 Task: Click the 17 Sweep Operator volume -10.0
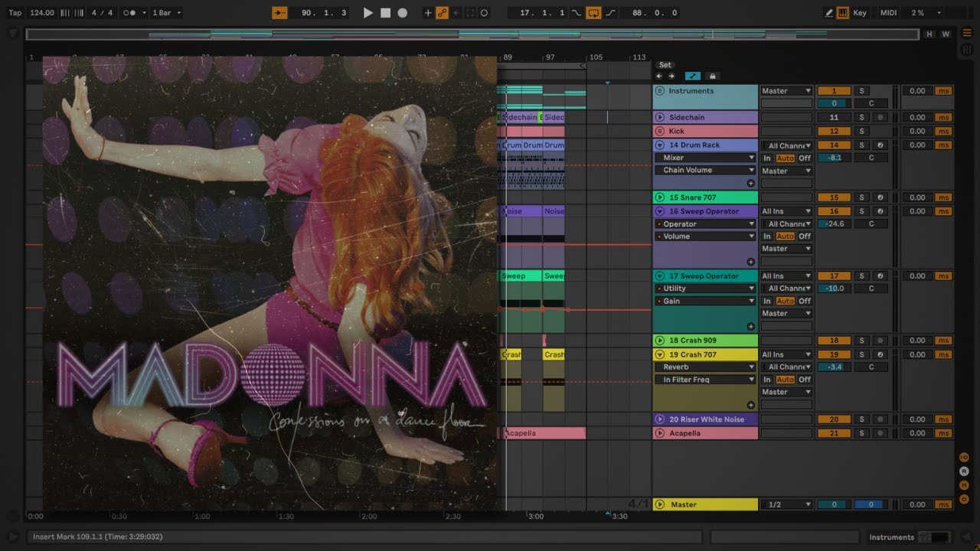point(834,289)
